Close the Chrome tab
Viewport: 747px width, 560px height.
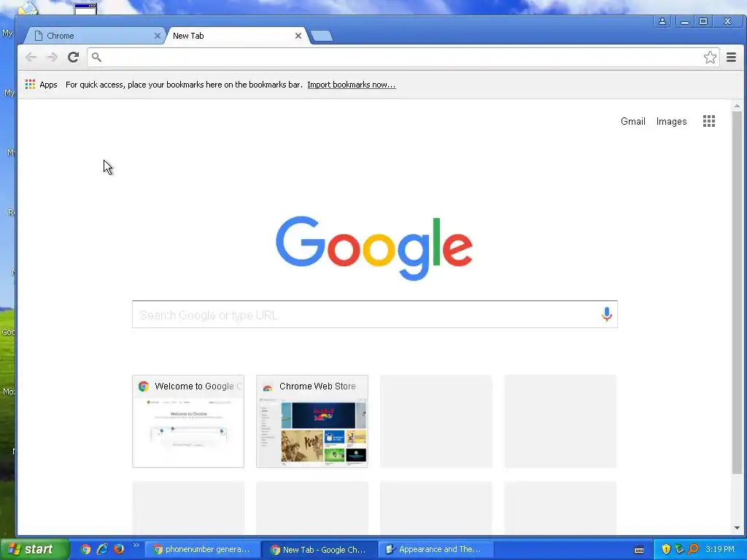(158, 36)
